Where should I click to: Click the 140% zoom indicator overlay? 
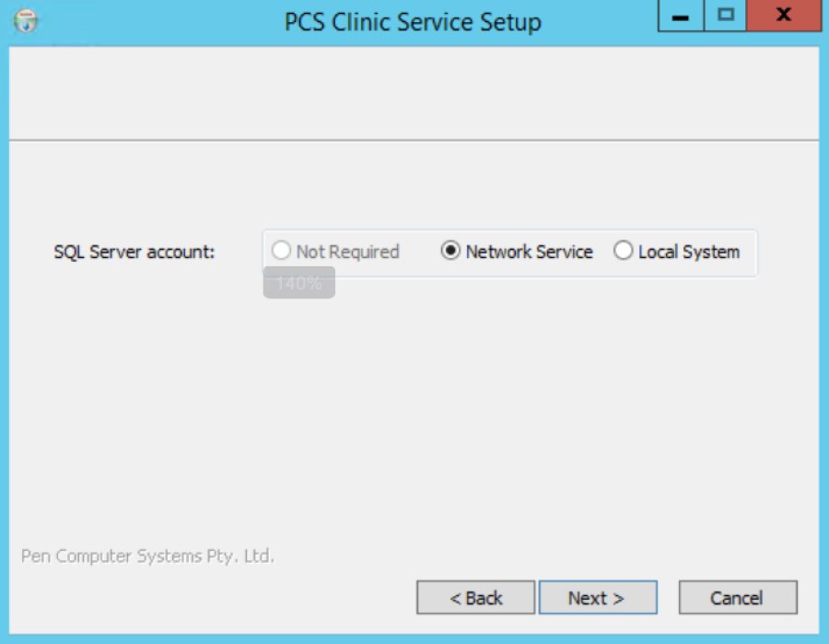298,283
